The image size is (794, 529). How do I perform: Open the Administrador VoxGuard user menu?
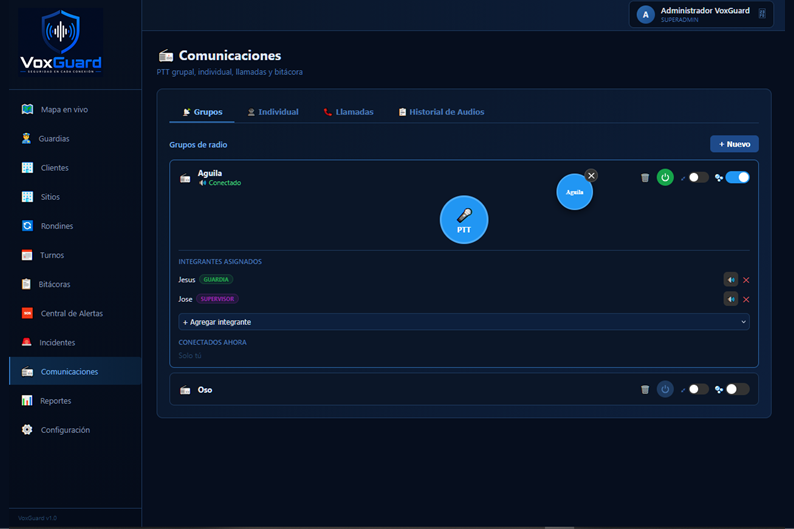(x=701, y=15)
